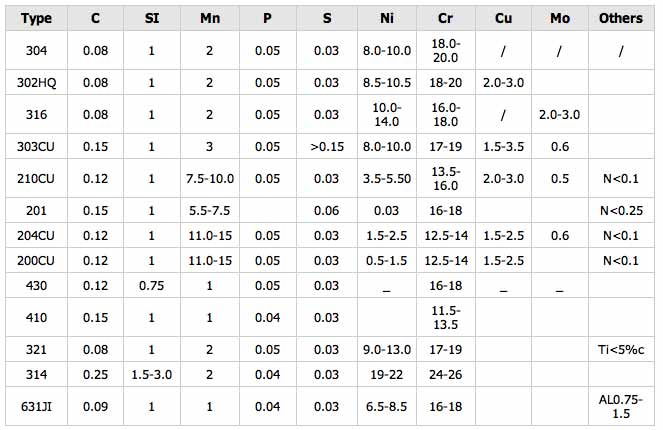663x430 pixels.
Task: Click the 430 SI value 0.75
Action: (x=152, y=286)
